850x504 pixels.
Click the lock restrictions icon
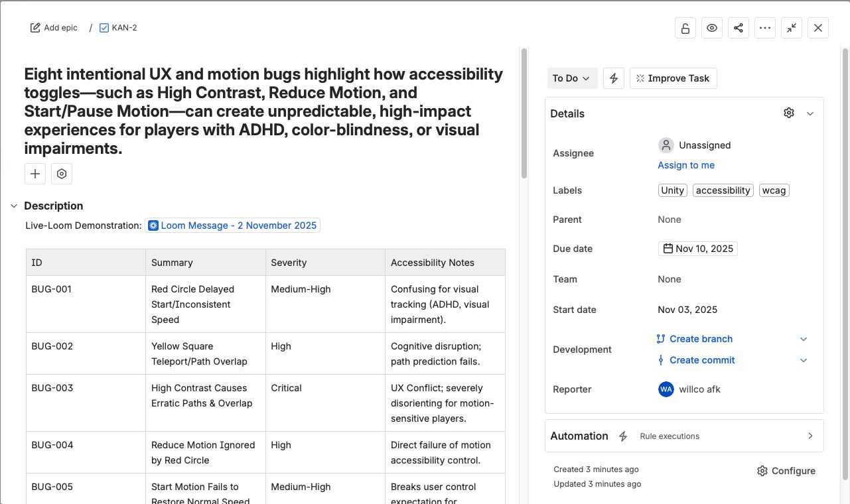point(685,28)
